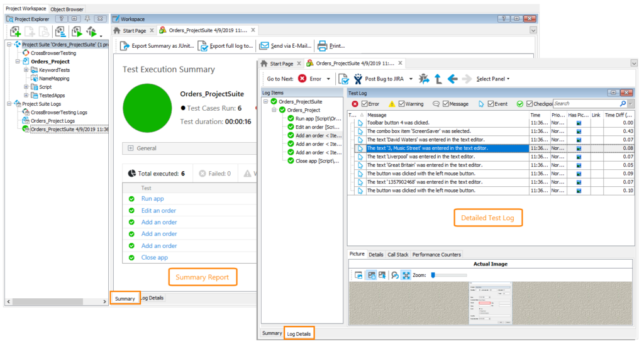644x346 pixels.
Task: Open the Performance Counters tab
Action: coord(436,255)
